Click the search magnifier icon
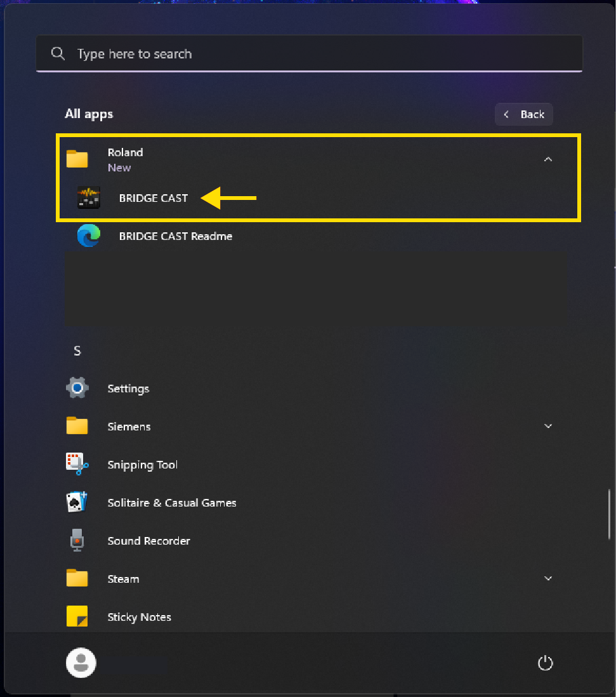The height and width of the screenshot is (697, 616). point(58,53)
